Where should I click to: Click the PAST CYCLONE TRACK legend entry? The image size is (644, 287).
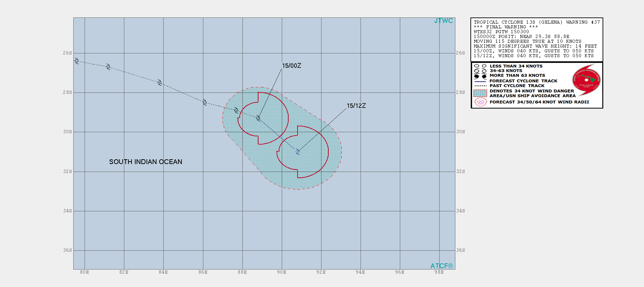[517, 86]
